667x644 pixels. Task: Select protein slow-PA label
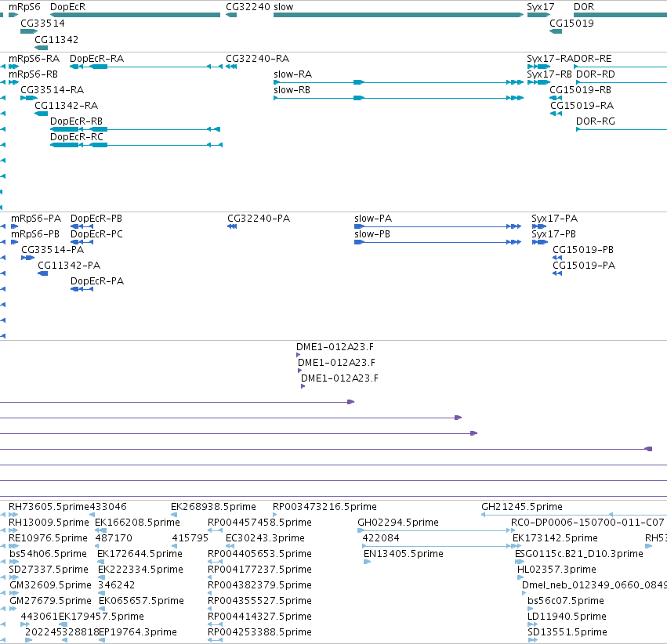[373, 218]
